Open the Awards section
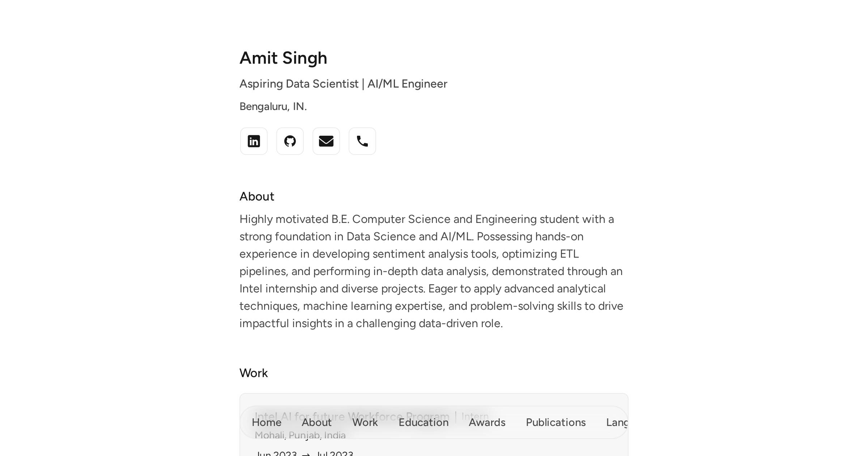Viewport: 868px width, 456px height. click(487, 422)
